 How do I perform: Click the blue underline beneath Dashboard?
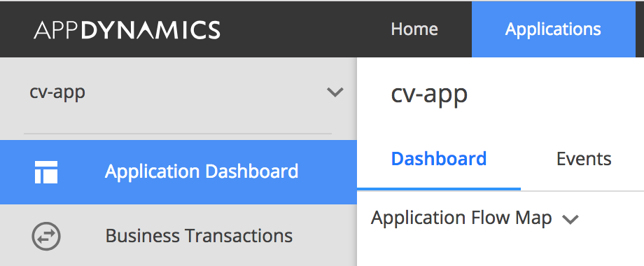439,189
